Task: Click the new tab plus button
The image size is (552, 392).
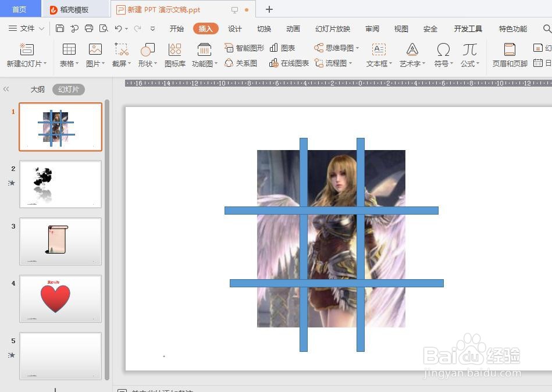Action: click(x=269, y=9)
